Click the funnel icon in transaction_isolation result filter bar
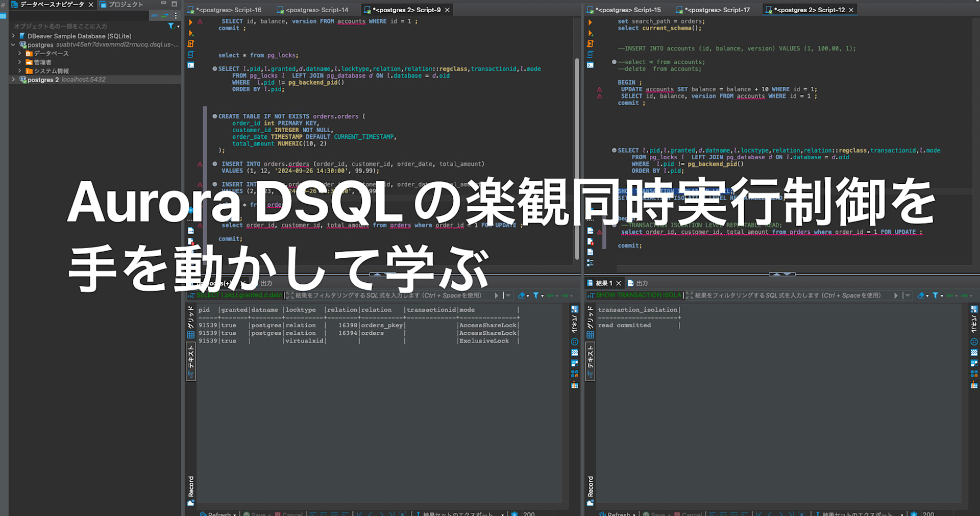The height and width of the screenshot is (516, 980). 936,296
